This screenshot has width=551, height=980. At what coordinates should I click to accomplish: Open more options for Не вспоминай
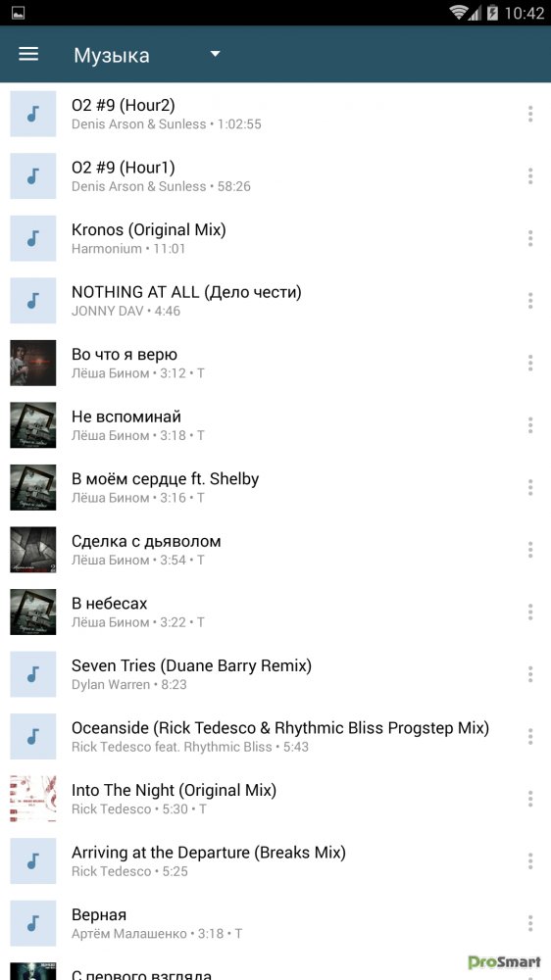(529, 425)
